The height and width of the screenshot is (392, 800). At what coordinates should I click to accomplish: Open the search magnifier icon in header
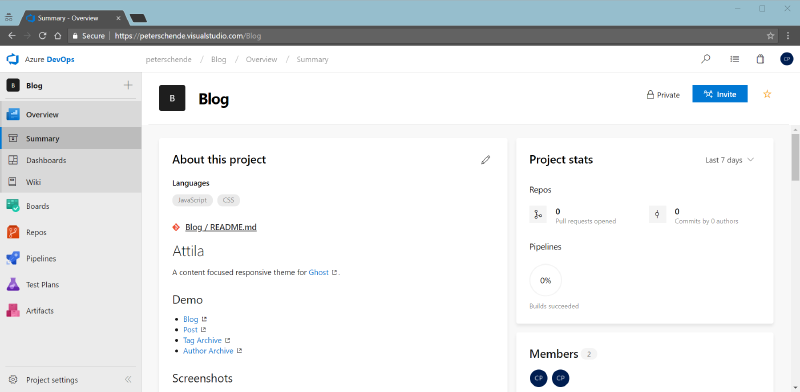click(x=706, y=59)
